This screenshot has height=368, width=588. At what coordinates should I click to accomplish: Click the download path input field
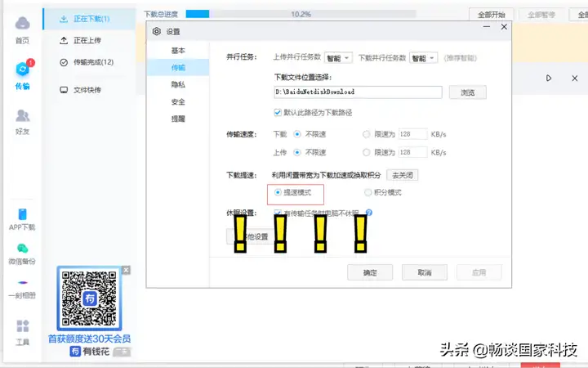[358, 92]
